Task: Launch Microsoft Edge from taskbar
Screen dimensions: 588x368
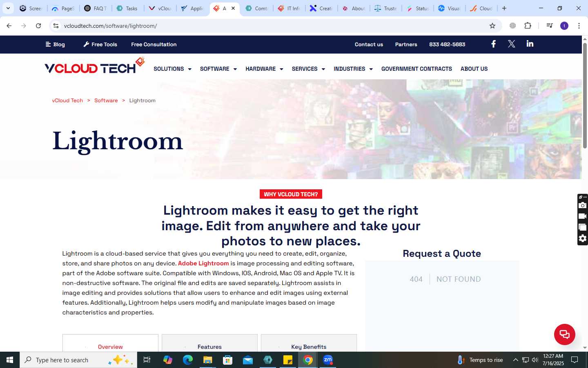Action: [x=187, y=360]
